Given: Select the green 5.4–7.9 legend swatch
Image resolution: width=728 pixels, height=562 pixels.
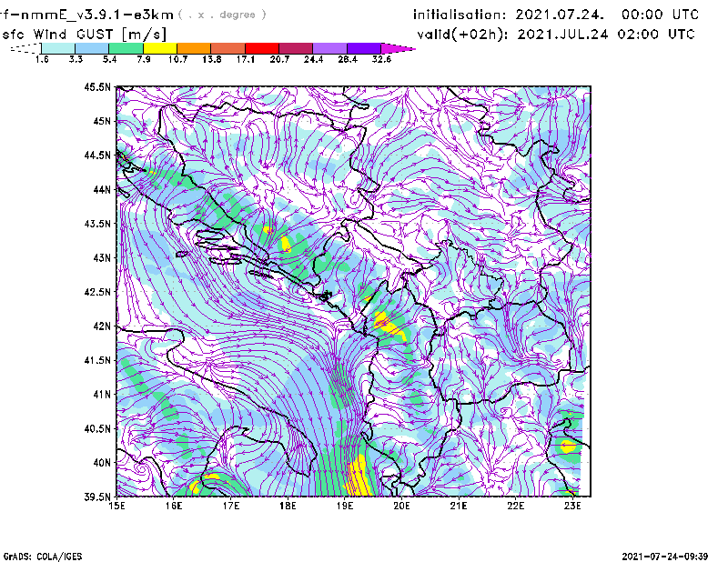Looking at the screenshot, I should click(126, 48).
